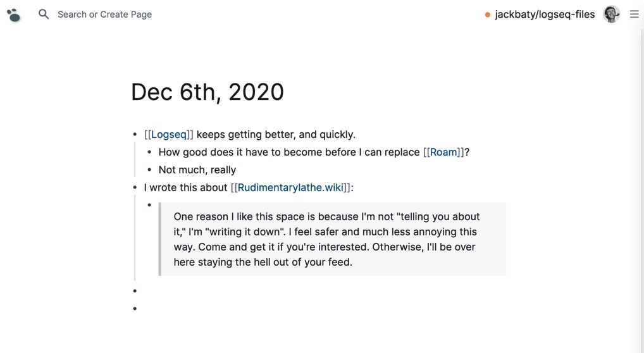Collapse the "I wrote this about" block bullet
Viewport: 644px width, 353px height.
pos(135,187)
